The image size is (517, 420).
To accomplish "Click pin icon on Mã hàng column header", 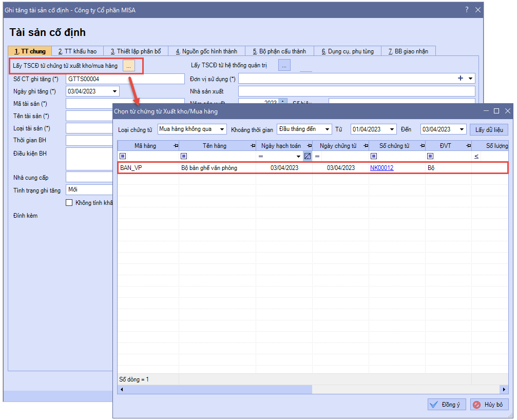I will coord(176,146).
